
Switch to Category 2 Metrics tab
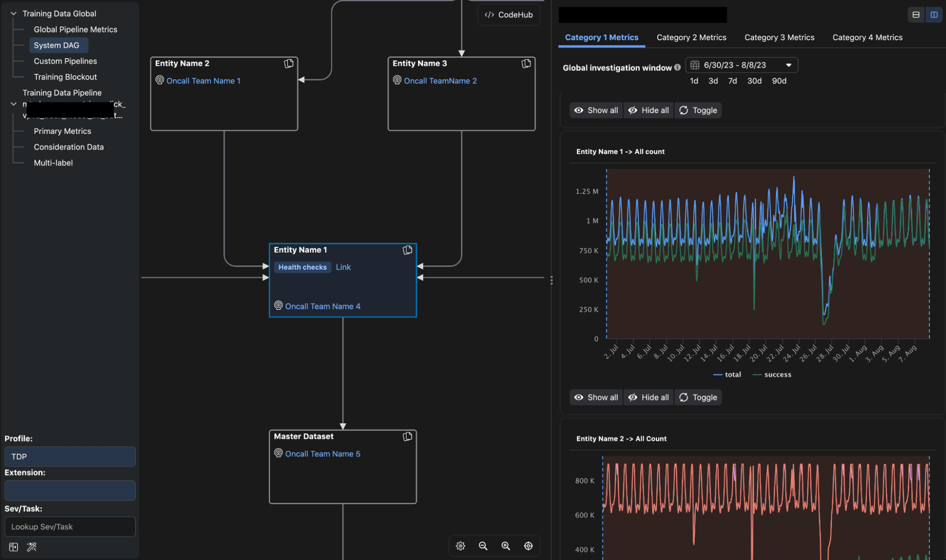(x=691, y=37)
